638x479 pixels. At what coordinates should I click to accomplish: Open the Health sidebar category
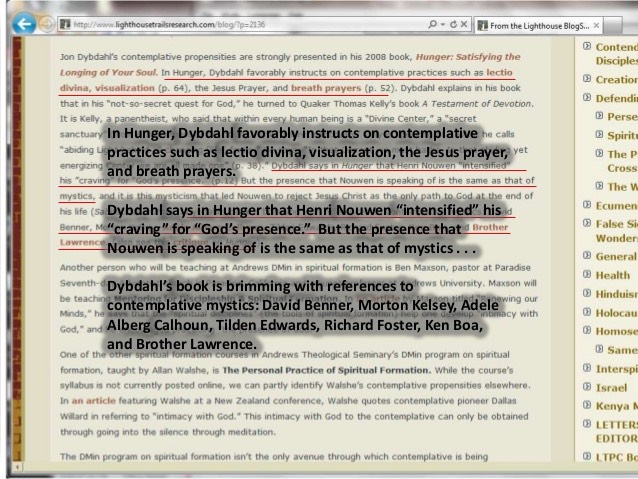click(613, 276)
